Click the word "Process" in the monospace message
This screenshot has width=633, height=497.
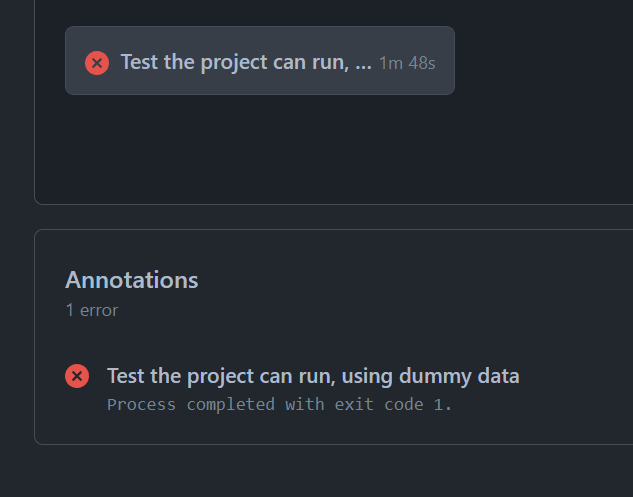tap(141, 405)
